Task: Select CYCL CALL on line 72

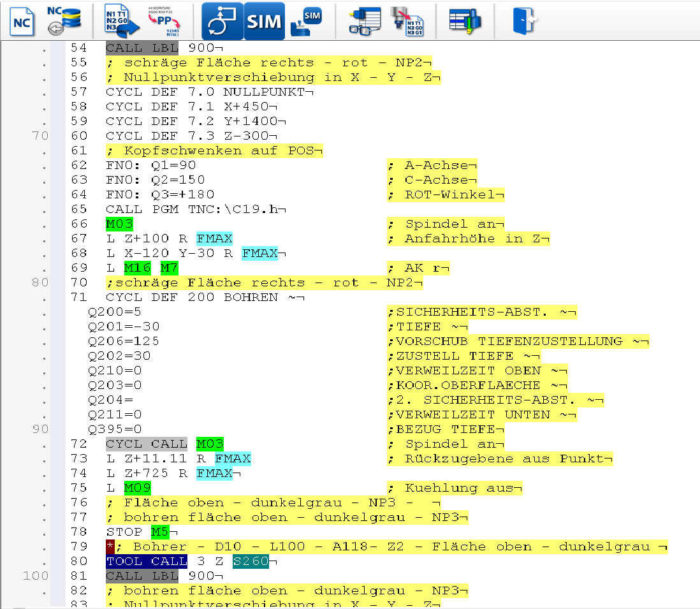Action: (x=147, y=444)
